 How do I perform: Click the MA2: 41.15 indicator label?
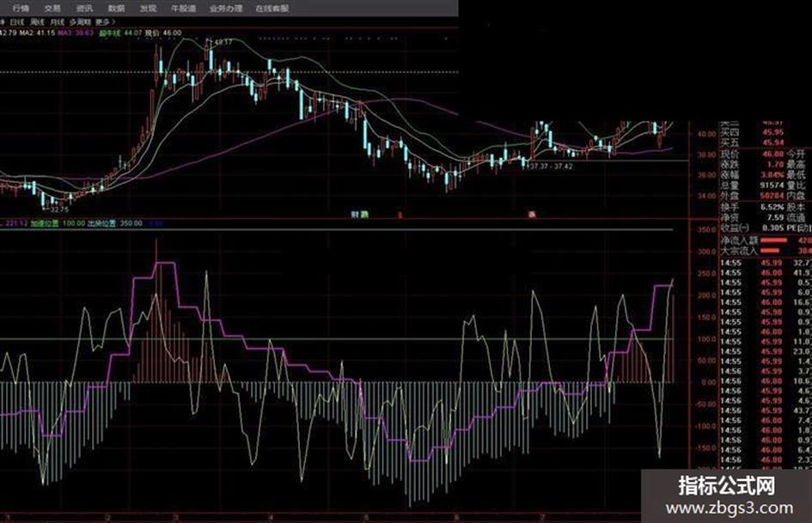37,33
